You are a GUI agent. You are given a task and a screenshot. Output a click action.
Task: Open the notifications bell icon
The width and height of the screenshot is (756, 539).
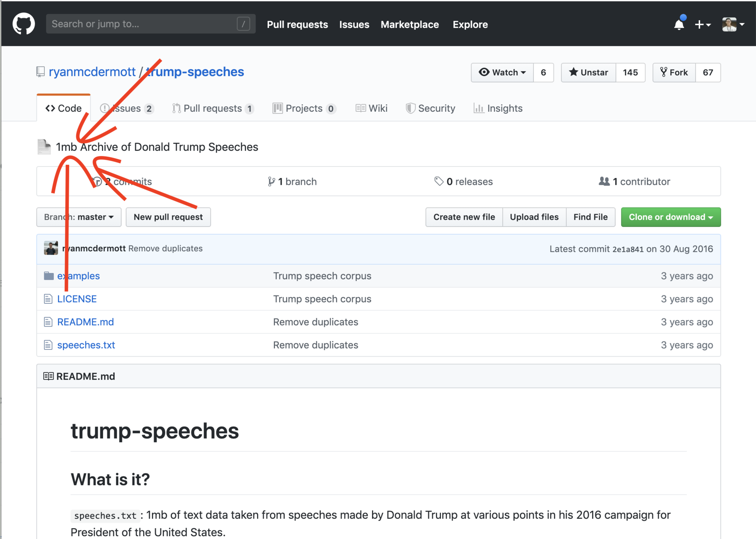[679, 24]
